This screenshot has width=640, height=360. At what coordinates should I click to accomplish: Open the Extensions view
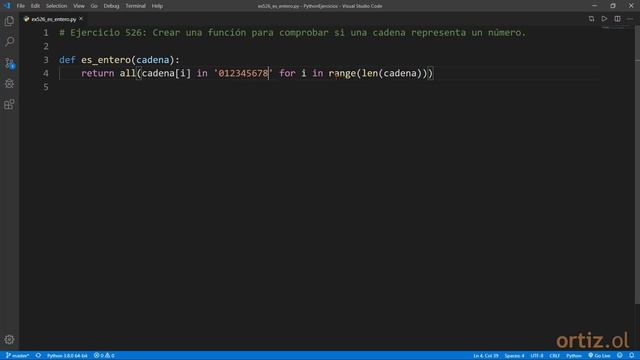point(9,104)
